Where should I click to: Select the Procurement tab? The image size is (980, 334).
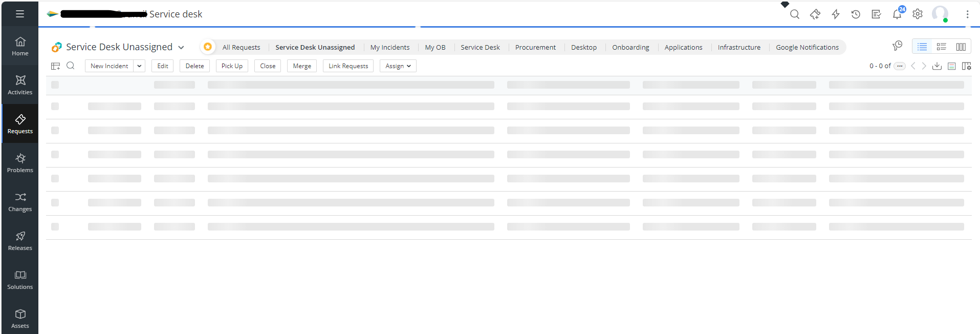(x=535, y=47)
